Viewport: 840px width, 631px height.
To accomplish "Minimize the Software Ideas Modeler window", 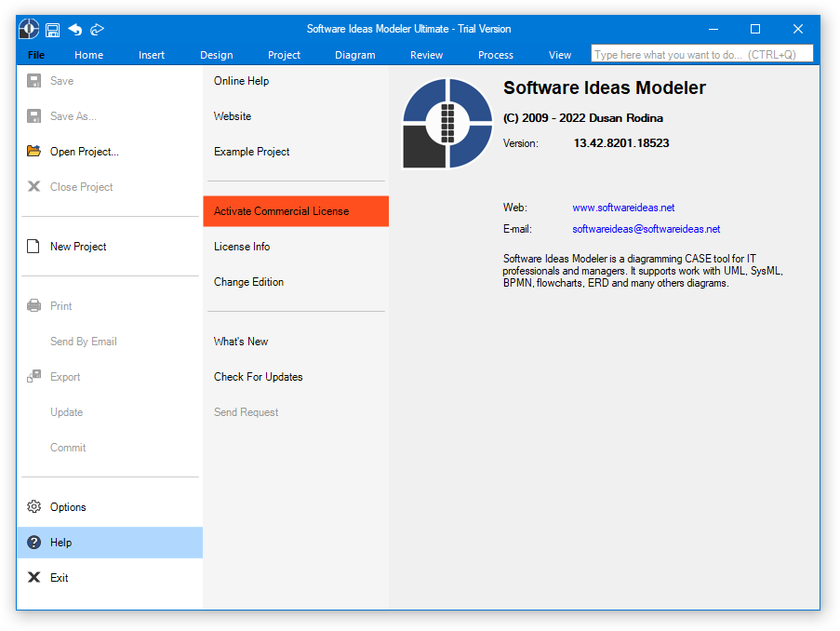I will (713, 29).
